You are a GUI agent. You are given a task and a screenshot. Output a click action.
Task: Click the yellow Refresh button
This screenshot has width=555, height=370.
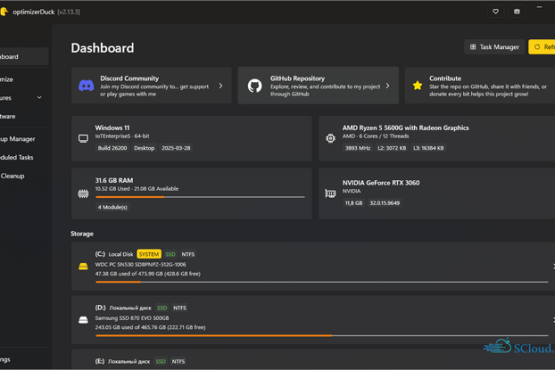coord(542,47)
